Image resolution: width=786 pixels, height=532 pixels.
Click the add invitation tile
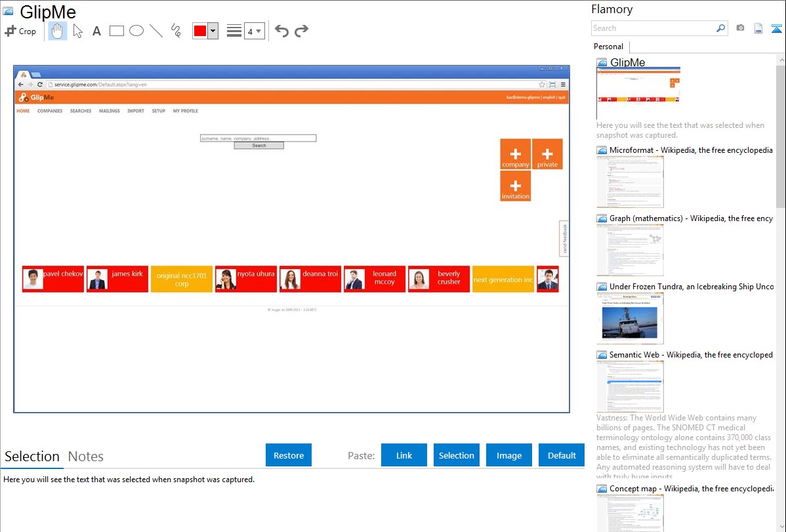515,186
